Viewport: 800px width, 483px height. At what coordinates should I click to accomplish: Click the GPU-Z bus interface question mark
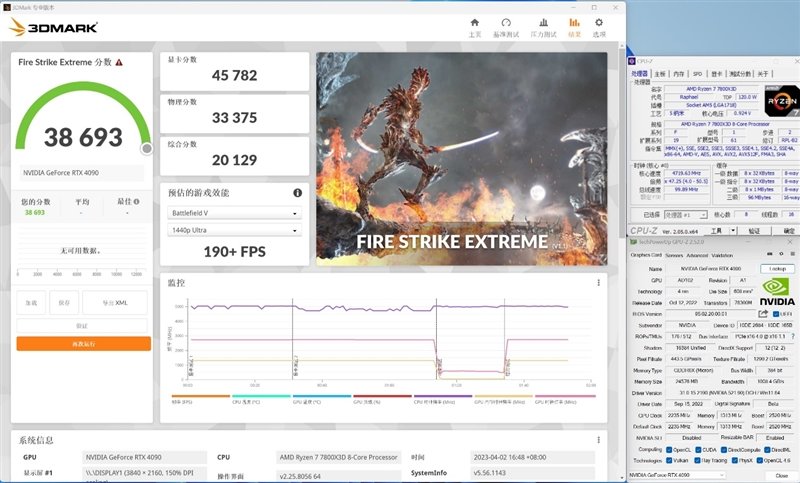pyautogui.click(x=793, y=337)
